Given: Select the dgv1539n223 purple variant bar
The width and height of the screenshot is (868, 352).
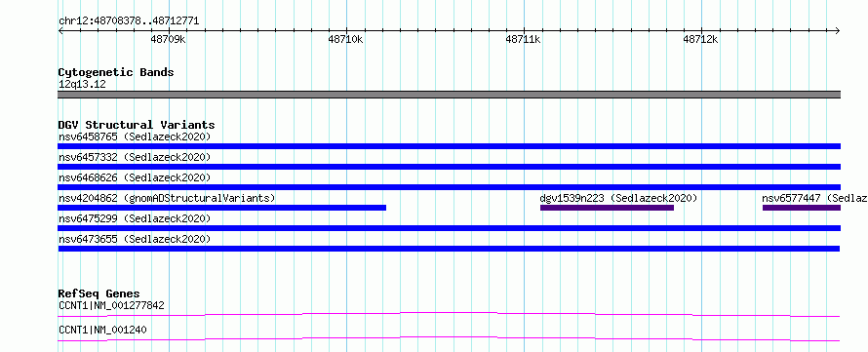Looking at the screenshot, I should coord(607,208).
